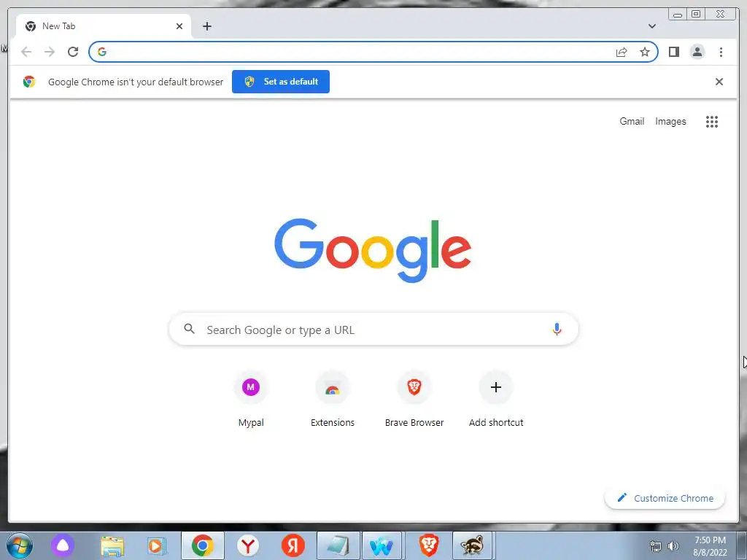The width and height of the screenshot is (747, 560).
Task: Bookmark this tab with the star icon
Action: [x=645, y=52]
